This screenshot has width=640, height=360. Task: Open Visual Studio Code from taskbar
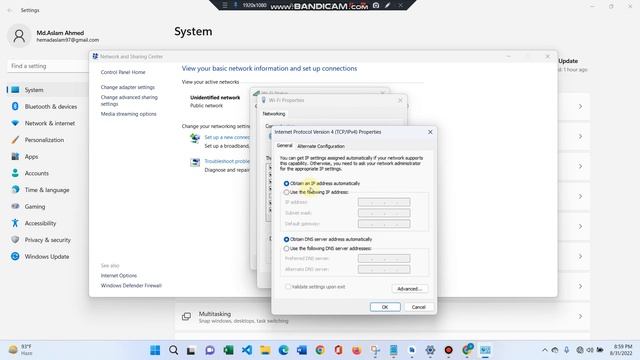(247, 350)
